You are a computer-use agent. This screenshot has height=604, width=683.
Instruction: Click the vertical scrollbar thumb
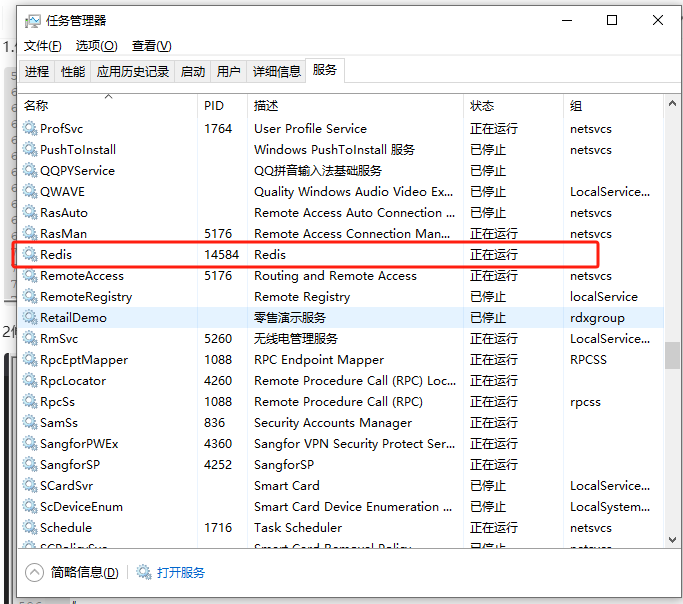point(672,356)
